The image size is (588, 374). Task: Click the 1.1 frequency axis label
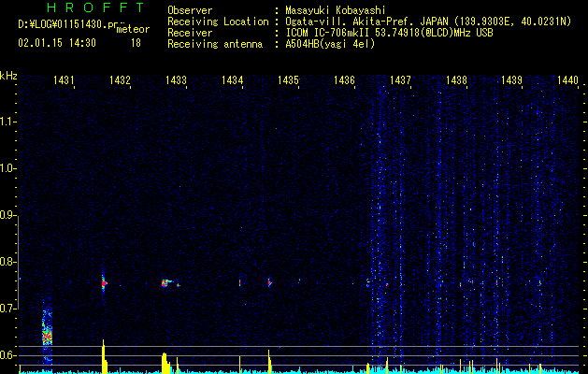pos(7,122)
